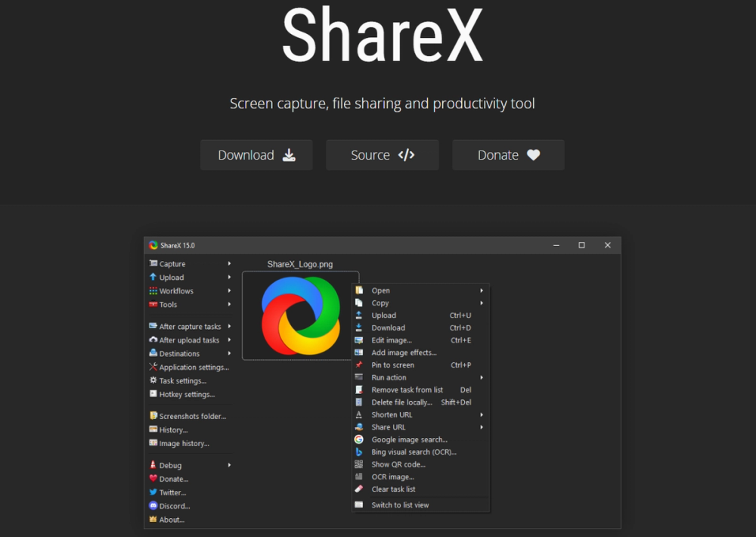This screenshot has height=537, width=756.
Task: Click the Image history icon
Action: click(x=153, y=442)
